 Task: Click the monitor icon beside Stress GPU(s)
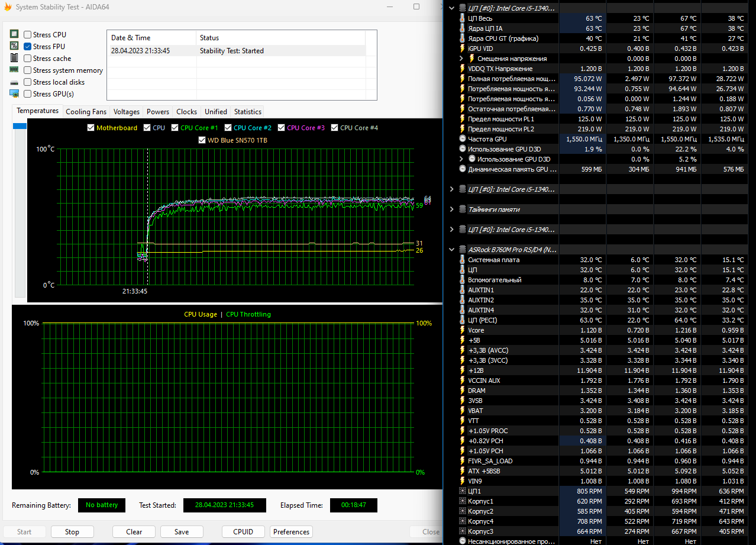14,93
